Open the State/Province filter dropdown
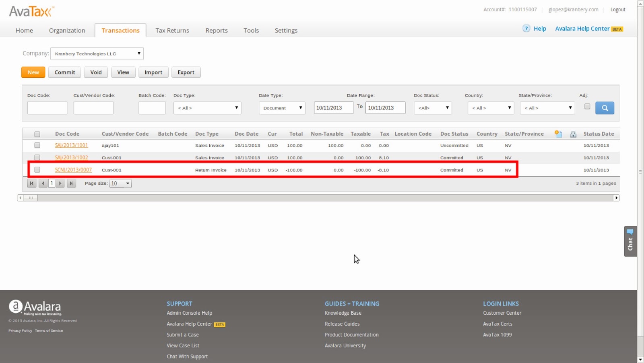The height and width of the screenshot is (363, 644). click(x=547, y=108)
